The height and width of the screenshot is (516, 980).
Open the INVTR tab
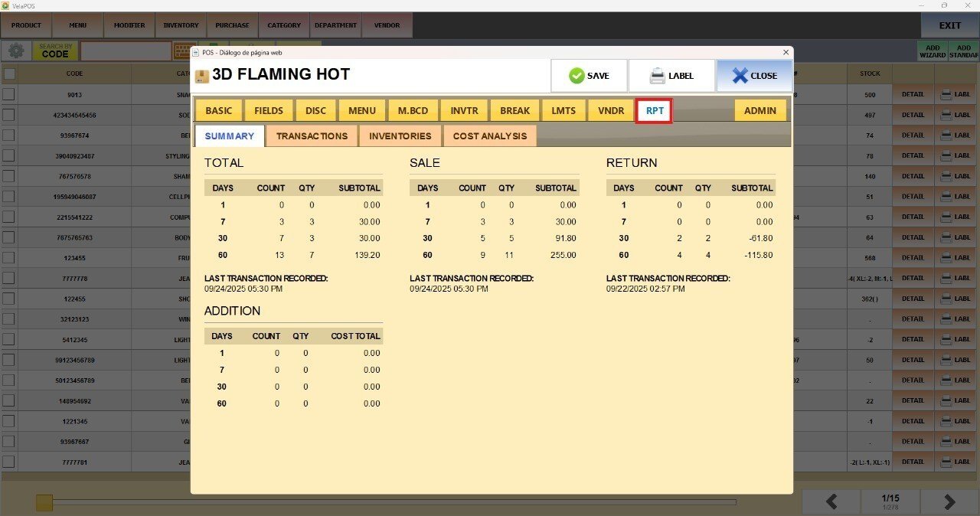pyautogui.click(x=464, y=110)
